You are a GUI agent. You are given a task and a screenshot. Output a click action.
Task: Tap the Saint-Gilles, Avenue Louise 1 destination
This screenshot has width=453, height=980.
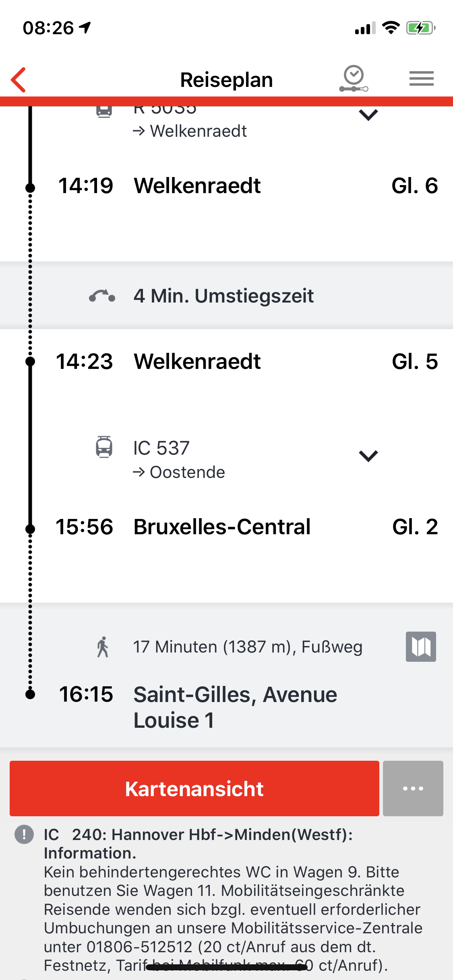[235, 707]
